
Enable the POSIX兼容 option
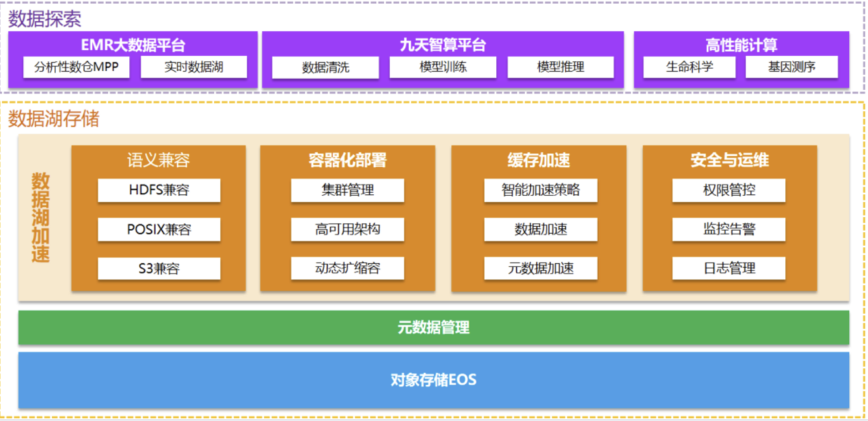pyautogui.click(x=159, y=230)
